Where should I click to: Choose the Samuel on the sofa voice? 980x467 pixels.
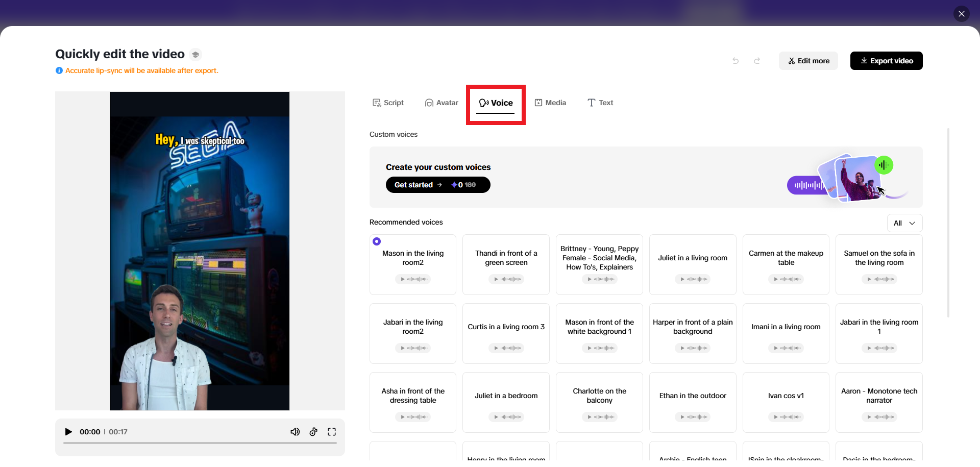pyautogui.click(x=879, y=264)
